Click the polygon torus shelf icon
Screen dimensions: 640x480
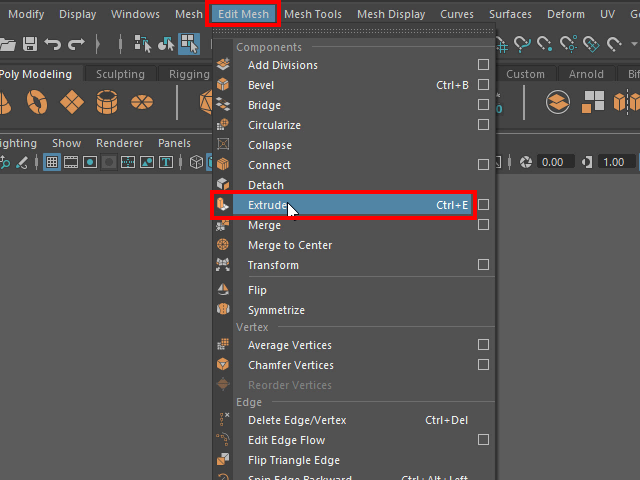click(37, 102)
